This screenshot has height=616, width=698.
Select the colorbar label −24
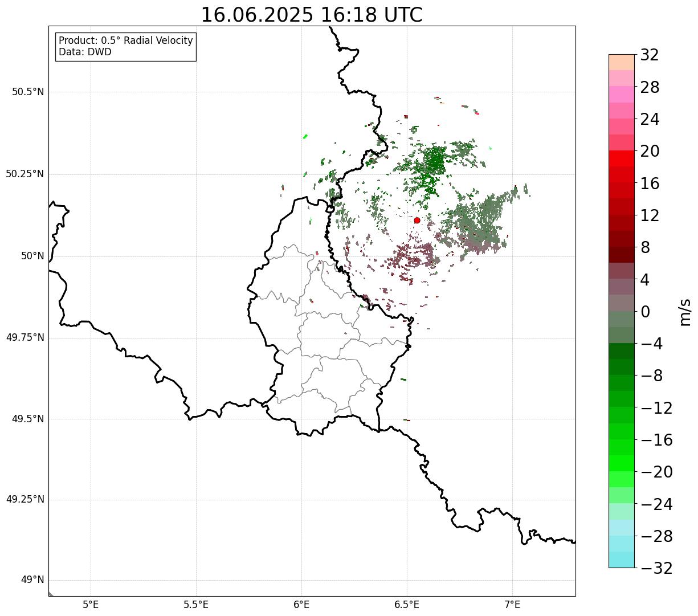tap(656, 505)
